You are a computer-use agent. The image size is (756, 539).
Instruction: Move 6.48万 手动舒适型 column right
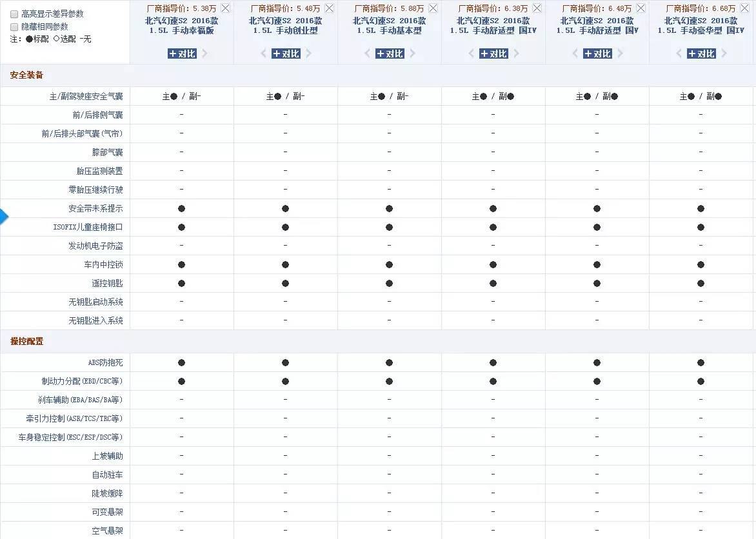(x=621, y=54)
